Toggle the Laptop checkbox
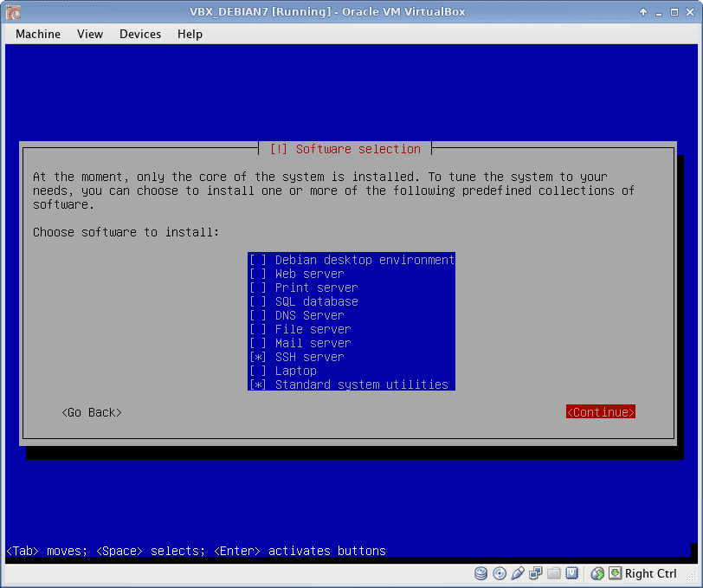Image resolution: width=703 pixels, height=588 pixels. [x=258, y=371]
